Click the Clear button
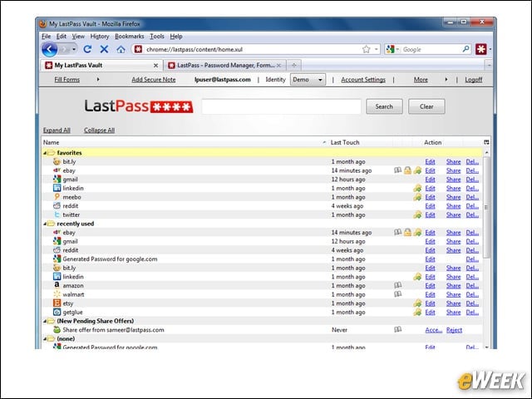The image size is (532, 399). tap(426, 106)
